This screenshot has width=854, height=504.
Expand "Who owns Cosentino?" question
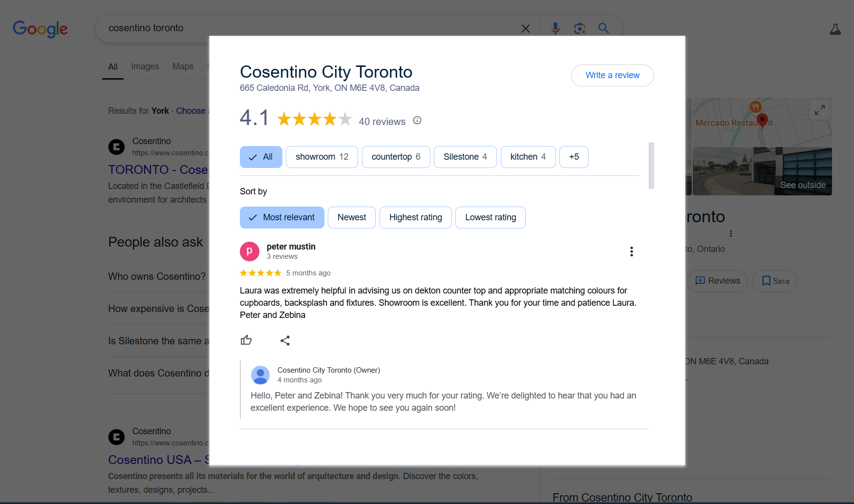[157, 276]
